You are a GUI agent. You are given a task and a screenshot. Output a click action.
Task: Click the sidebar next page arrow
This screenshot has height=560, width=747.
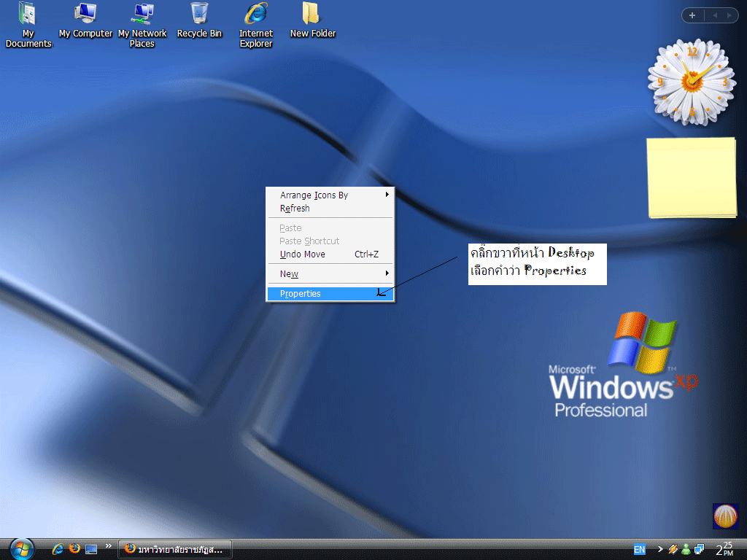point(729,15)
